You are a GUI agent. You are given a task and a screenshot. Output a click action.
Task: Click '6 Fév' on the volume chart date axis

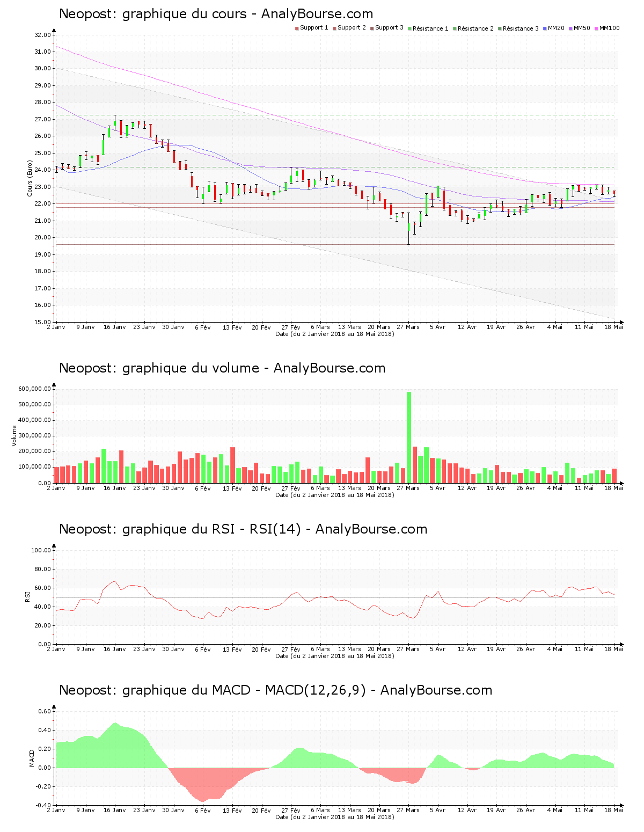point(203,488)
